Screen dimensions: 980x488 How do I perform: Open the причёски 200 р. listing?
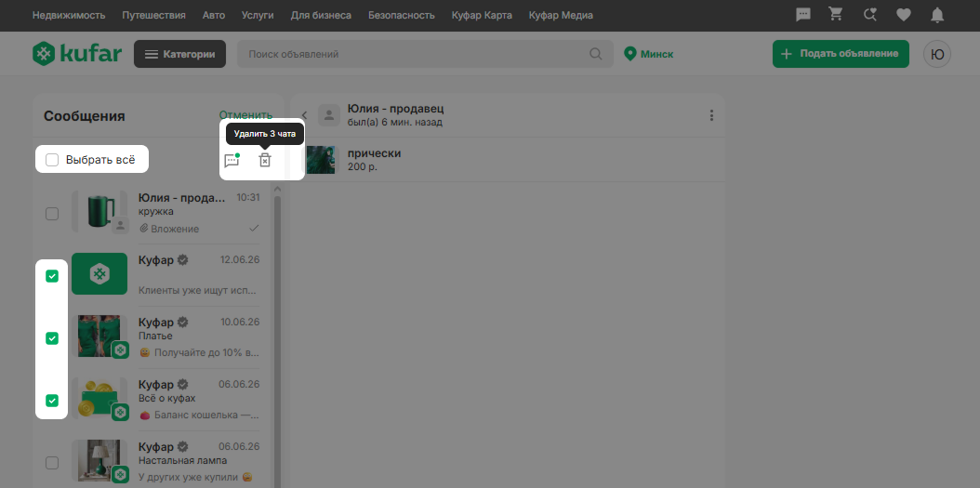(508, 160)
